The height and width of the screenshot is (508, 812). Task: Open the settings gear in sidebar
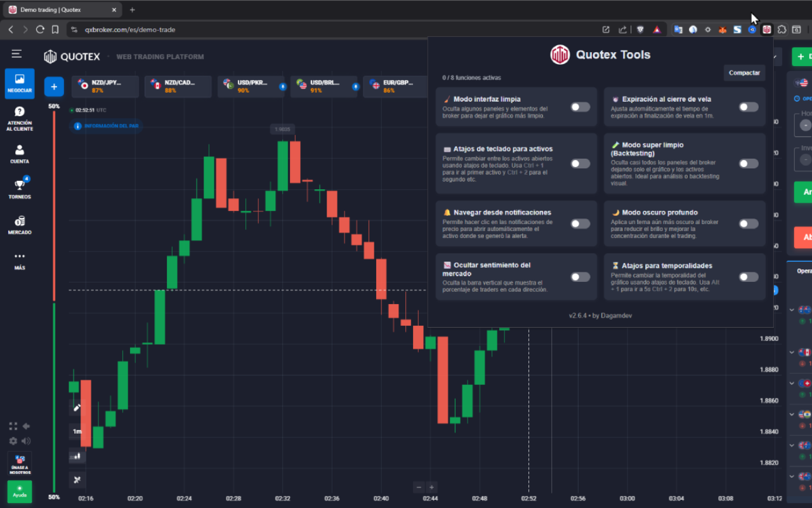[13, 441]
